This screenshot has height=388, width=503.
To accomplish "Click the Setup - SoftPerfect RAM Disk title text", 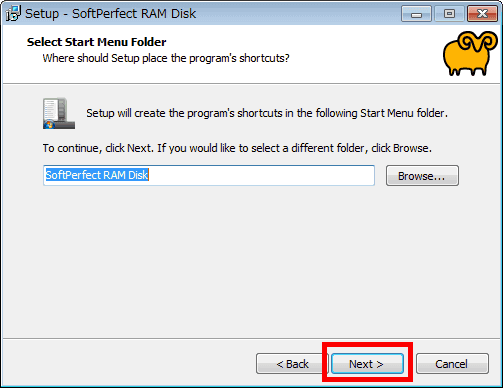I will tap(110, 14).
